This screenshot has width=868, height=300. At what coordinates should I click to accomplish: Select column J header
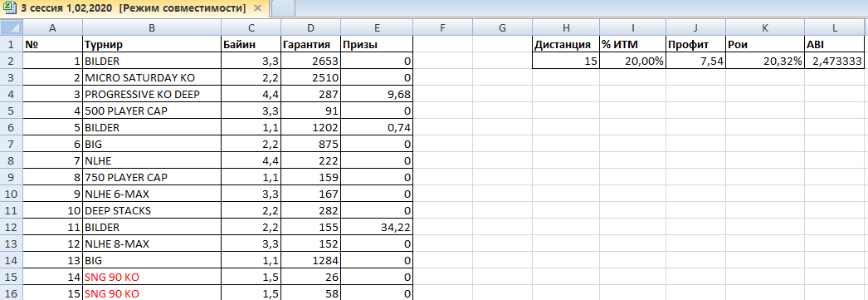click(x=695, y=27)
